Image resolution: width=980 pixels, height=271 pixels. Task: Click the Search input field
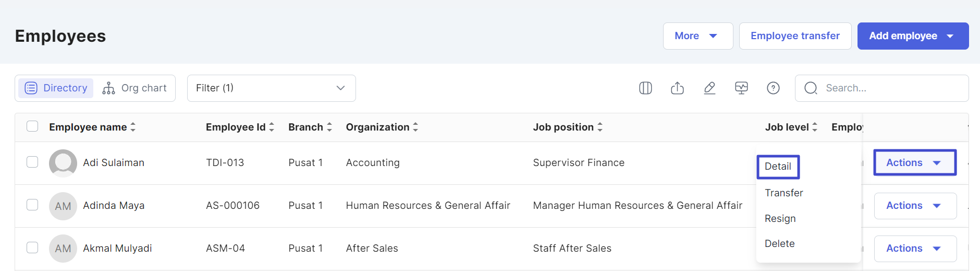881,88
